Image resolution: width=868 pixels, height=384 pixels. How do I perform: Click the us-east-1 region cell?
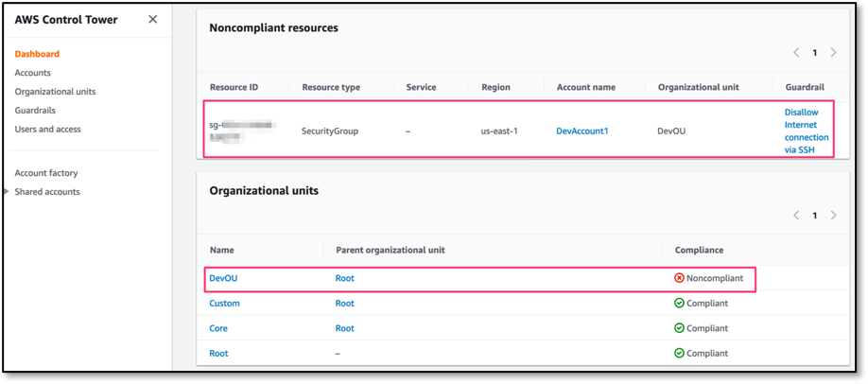499,131
